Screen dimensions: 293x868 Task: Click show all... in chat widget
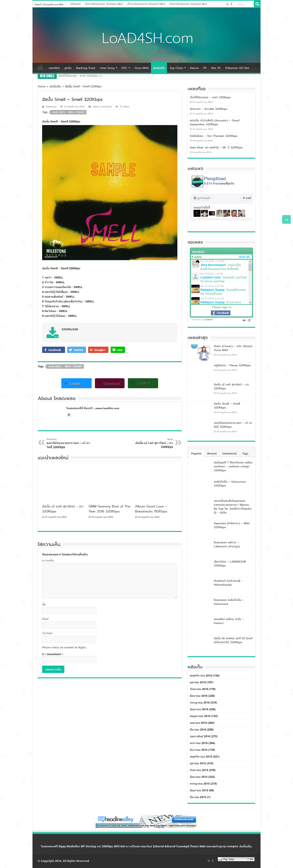click(245, 257)
